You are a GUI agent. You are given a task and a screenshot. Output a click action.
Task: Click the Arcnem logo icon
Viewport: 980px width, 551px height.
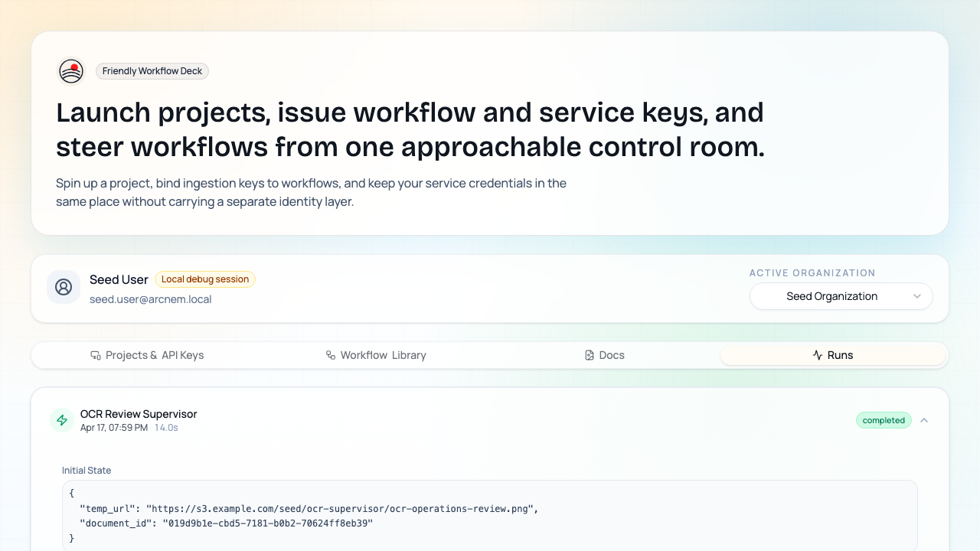click(71, 71)
